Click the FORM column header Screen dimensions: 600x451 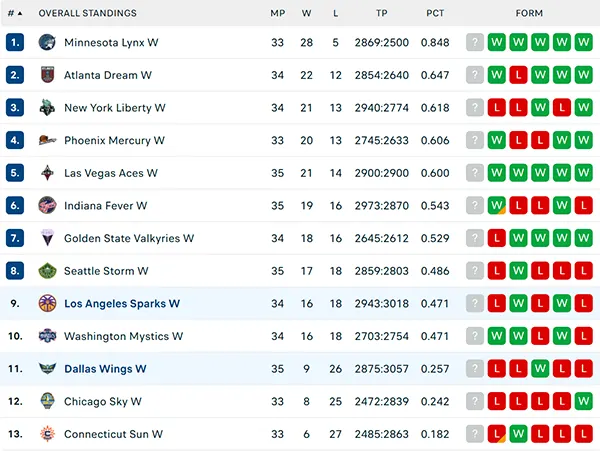point(529,13)
